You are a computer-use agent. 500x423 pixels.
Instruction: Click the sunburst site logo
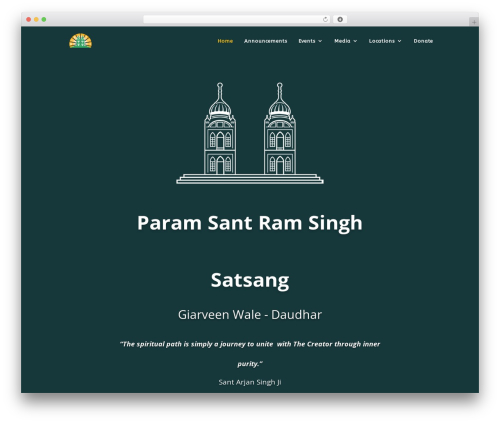pyautogui.click(x=80, y=41)
